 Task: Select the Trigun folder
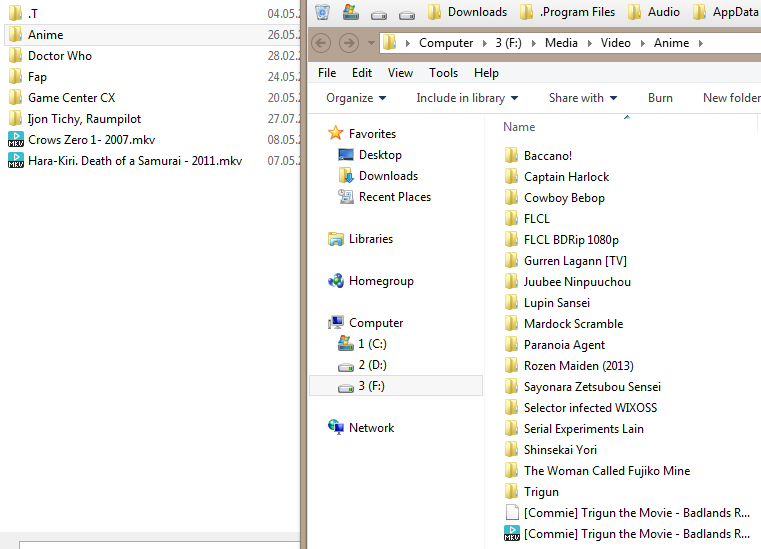(532, 492)
